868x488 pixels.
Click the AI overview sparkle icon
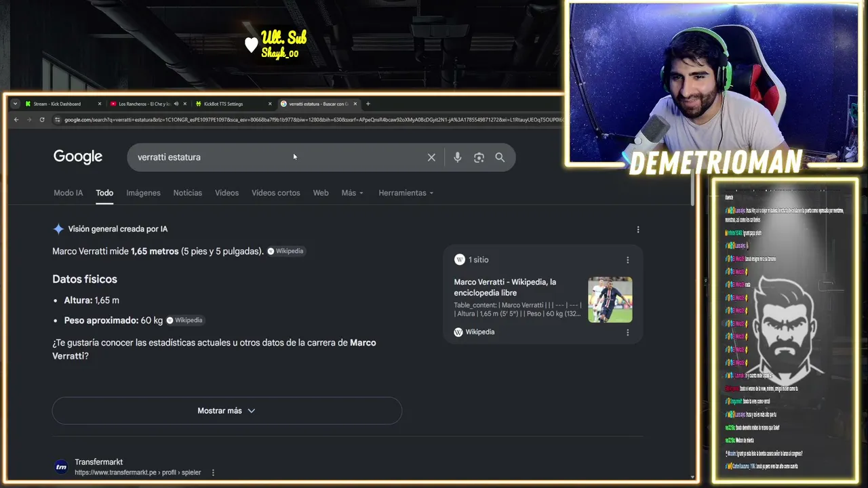tap(58, 229)
